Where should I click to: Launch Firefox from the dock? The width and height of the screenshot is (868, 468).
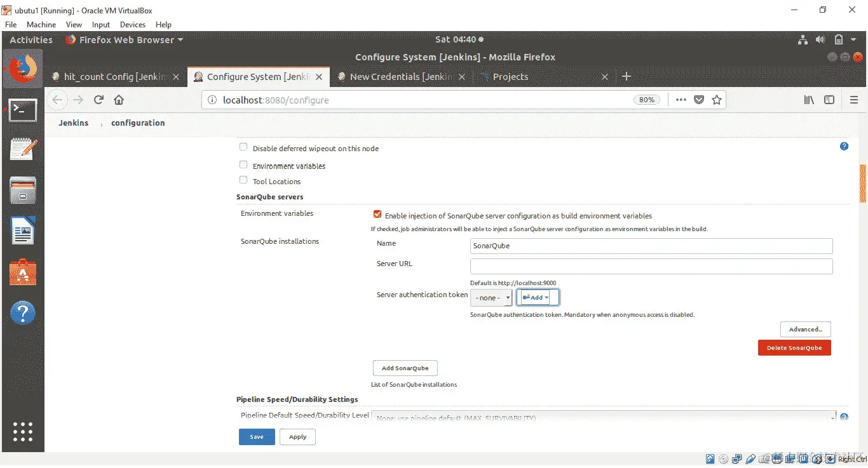[x=23, y=68]
